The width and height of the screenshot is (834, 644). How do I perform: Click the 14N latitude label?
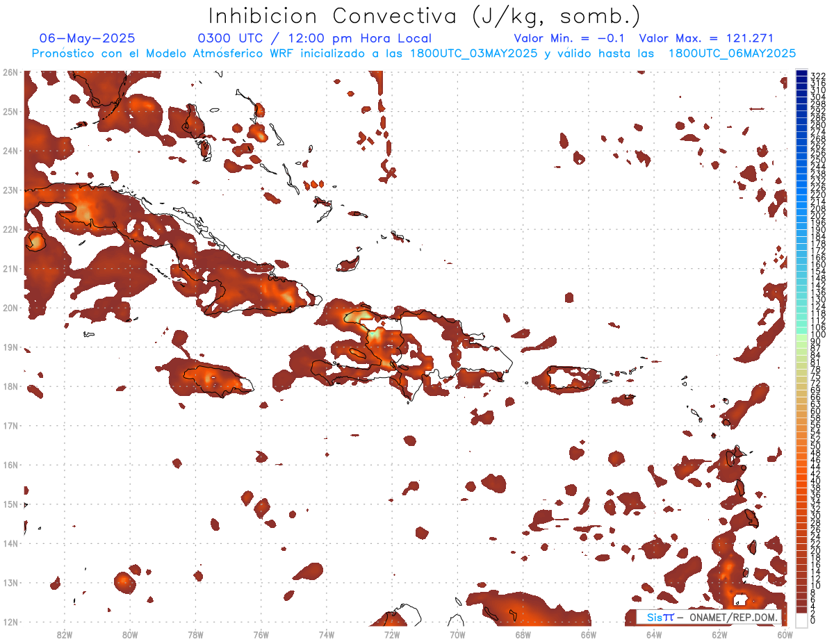[x=10, y=543]
